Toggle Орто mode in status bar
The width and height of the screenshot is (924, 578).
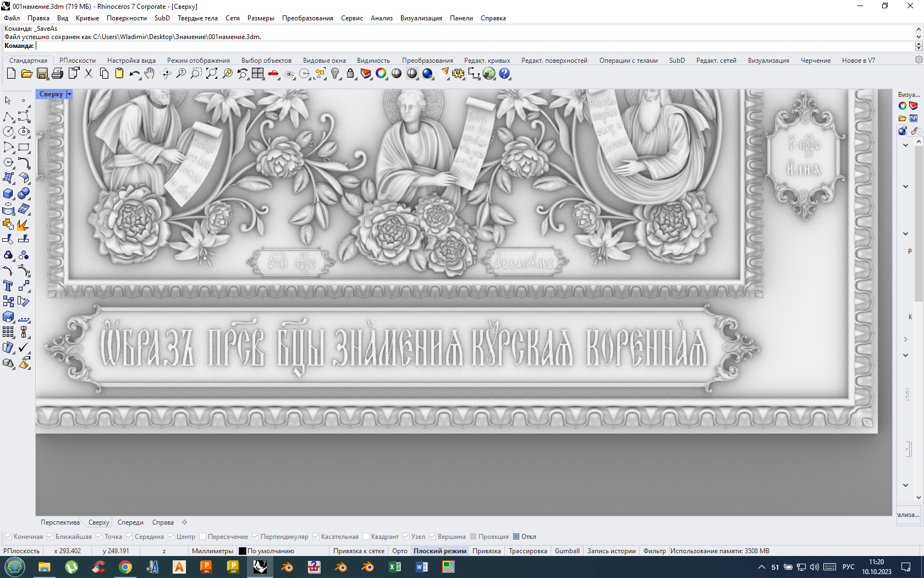[x=400, y=551]
